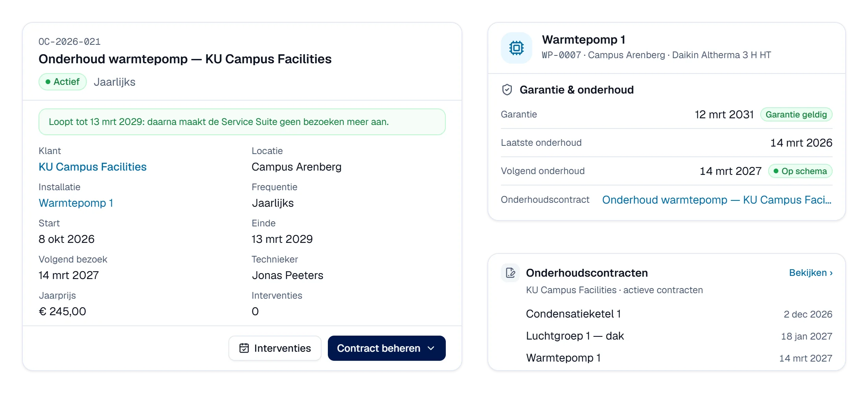Viewport: 868px width, 393px height.
Task: Click the date 18 jan 2027
Action: pyautogui.click(x=806, y=336)
